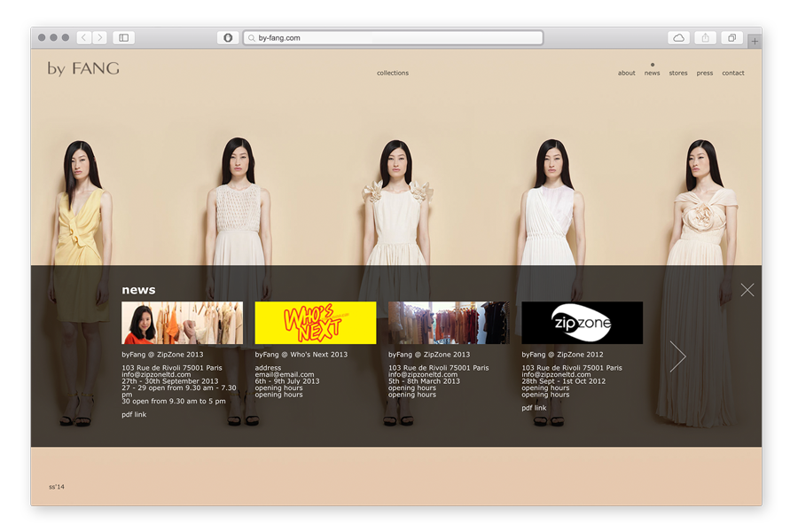
Task: Select the stores menu item
Action: coord(678,74)
